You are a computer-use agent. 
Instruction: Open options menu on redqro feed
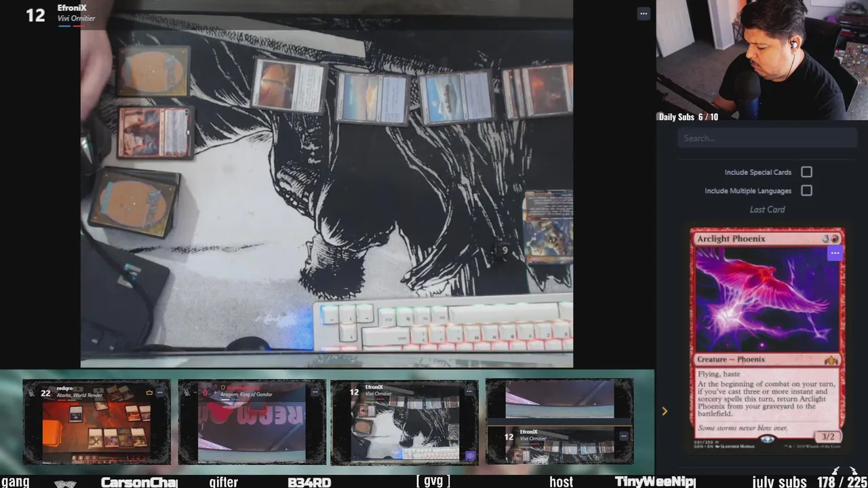pyautogui.click(x=160, y=392)
